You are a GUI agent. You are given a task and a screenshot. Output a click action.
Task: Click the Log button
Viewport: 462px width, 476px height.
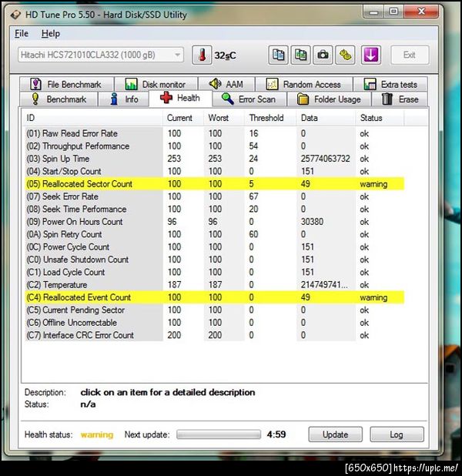pos(397,434)
